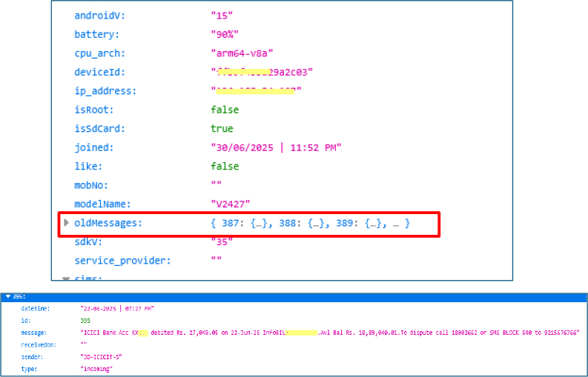The width and height of the screenshot is (588, 377).
Task: Click the isSdCard true value
Action: point(222,128)
